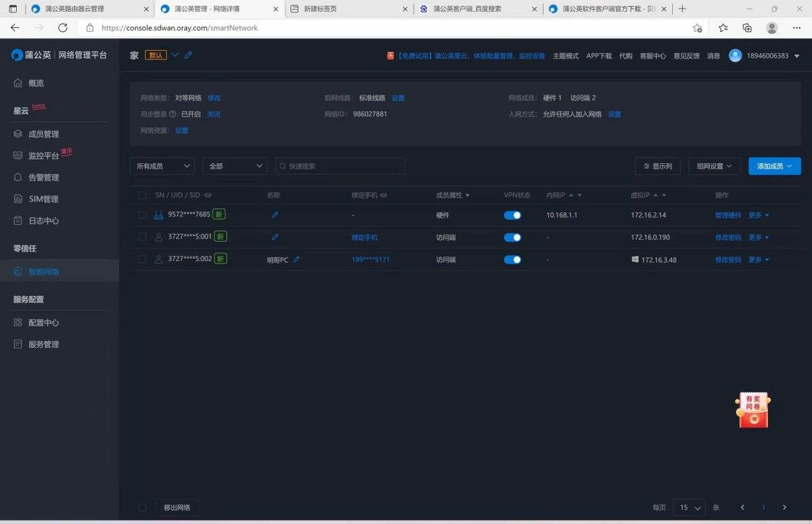
Task: Go to next page arrow
Action: pyautogui.click(x=784, y=507)
